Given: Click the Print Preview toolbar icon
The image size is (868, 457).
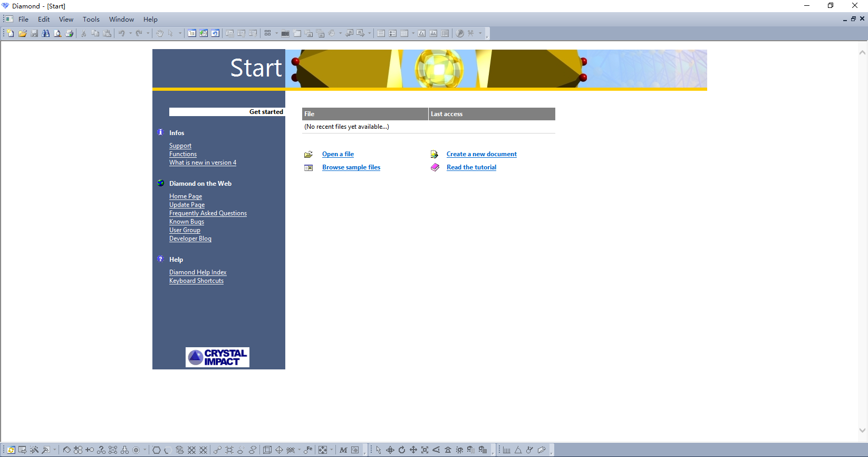Looking at the screenshot, I should (x=57, y=33).
